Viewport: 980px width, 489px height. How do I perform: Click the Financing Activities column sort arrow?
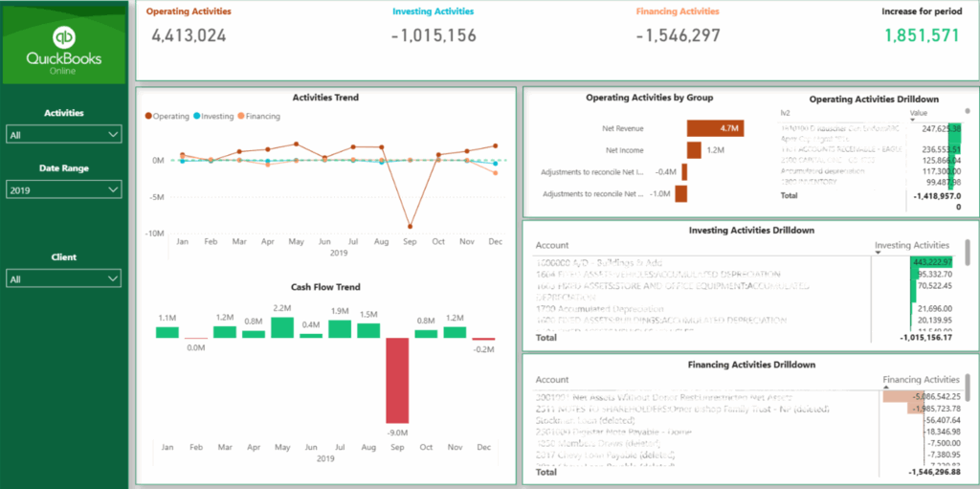[885, 389]
